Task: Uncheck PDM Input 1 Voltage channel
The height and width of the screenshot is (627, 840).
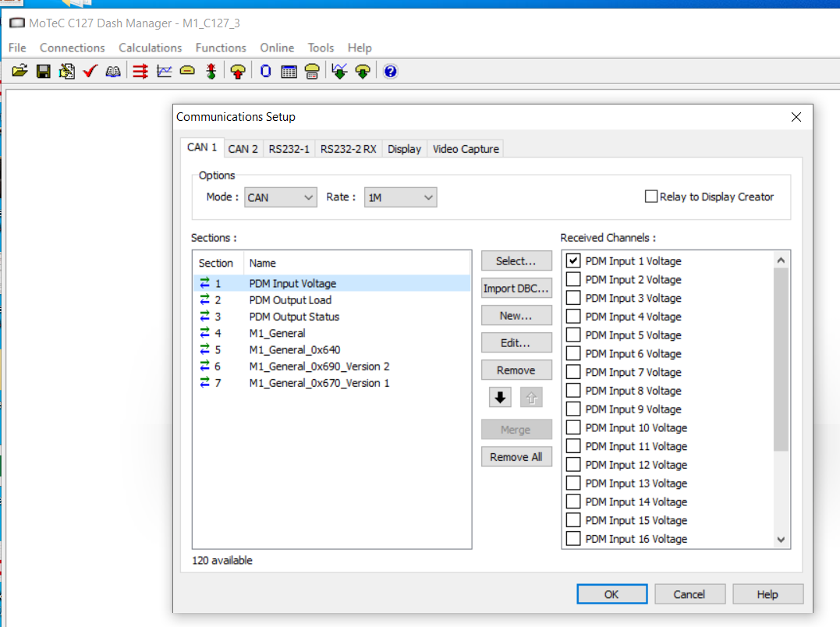Action: pyautogui.click(x=573, y=260)
